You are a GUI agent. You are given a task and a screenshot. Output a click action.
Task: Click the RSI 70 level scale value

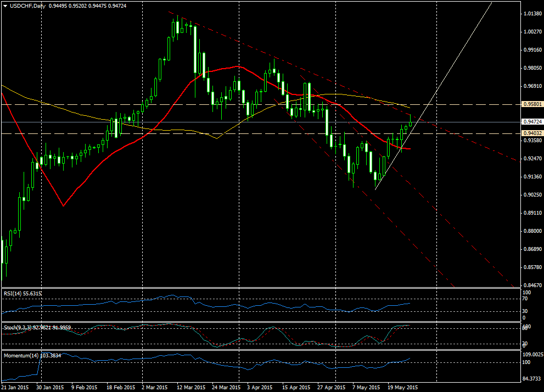tap(525, 299)
